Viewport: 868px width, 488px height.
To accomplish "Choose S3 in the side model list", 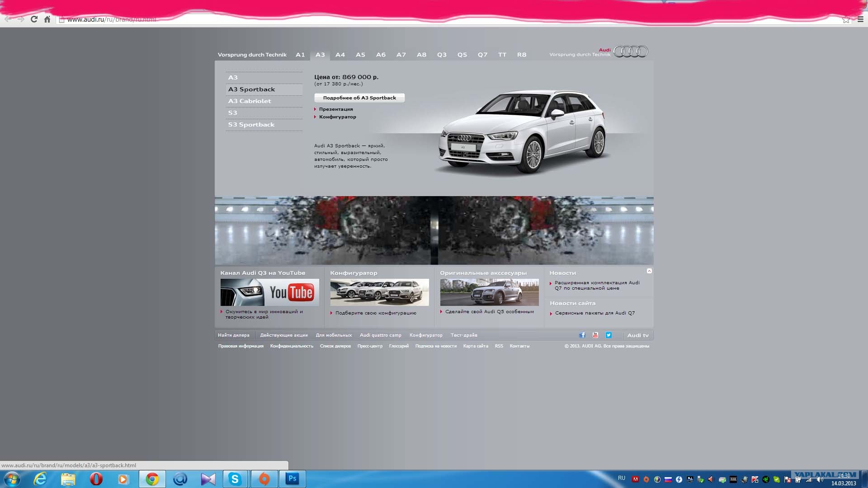I will (x=264, y=113).
